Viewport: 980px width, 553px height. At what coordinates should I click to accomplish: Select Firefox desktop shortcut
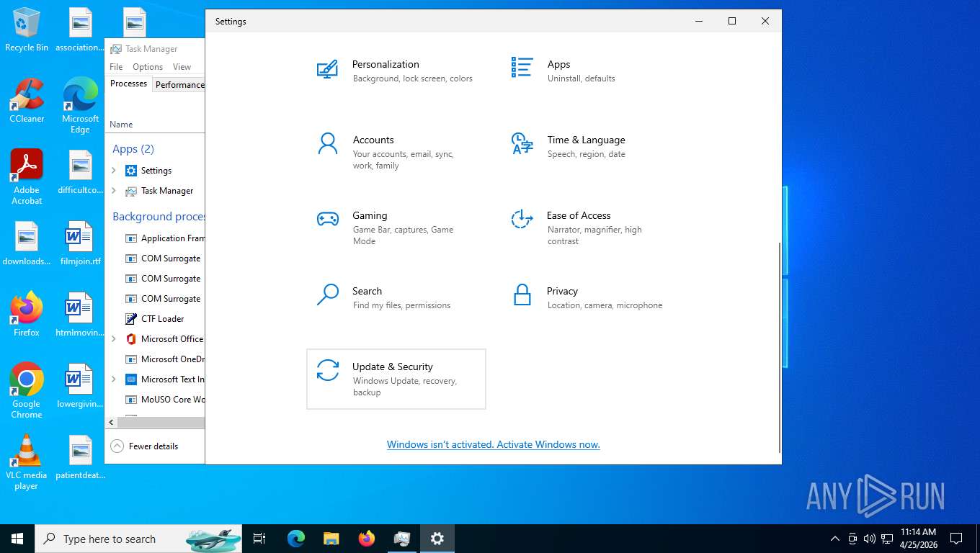pyautogui.click(x=27, y=315)
